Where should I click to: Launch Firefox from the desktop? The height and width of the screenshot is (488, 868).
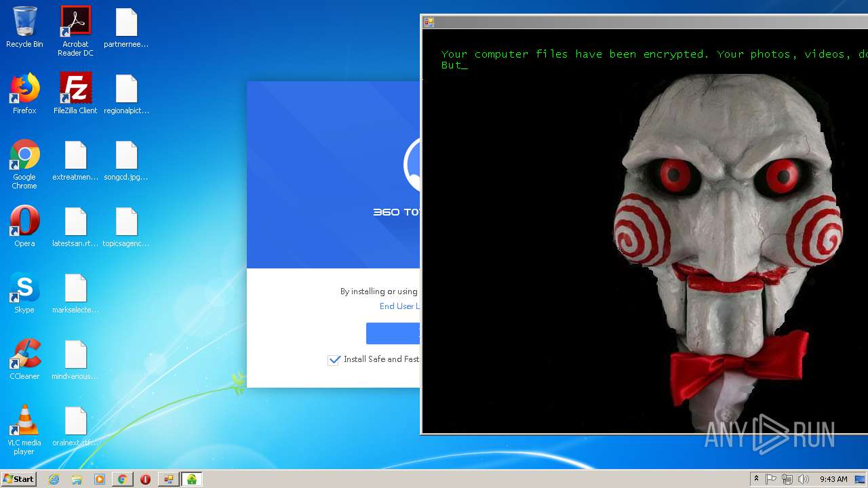click(24, 94)
